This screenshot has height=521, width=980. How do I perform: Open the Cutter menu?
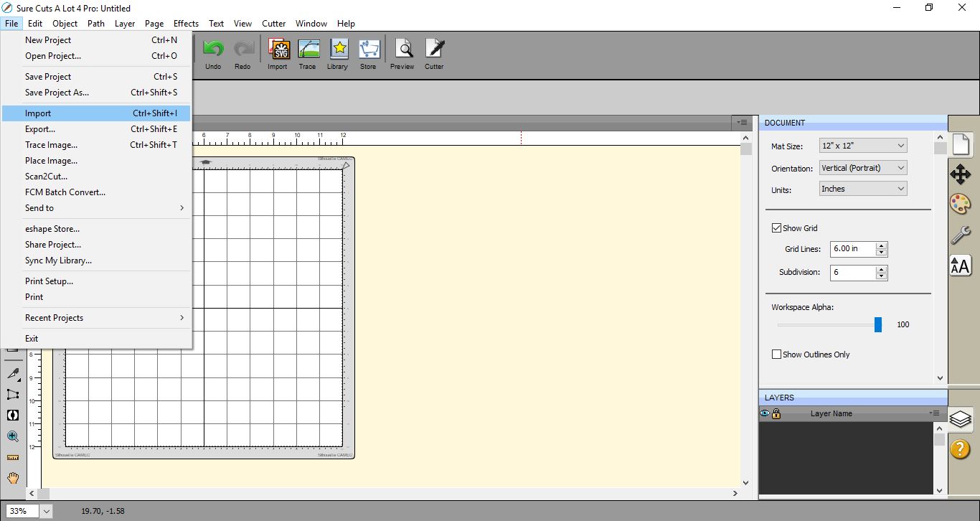click(x=274, y=24)
